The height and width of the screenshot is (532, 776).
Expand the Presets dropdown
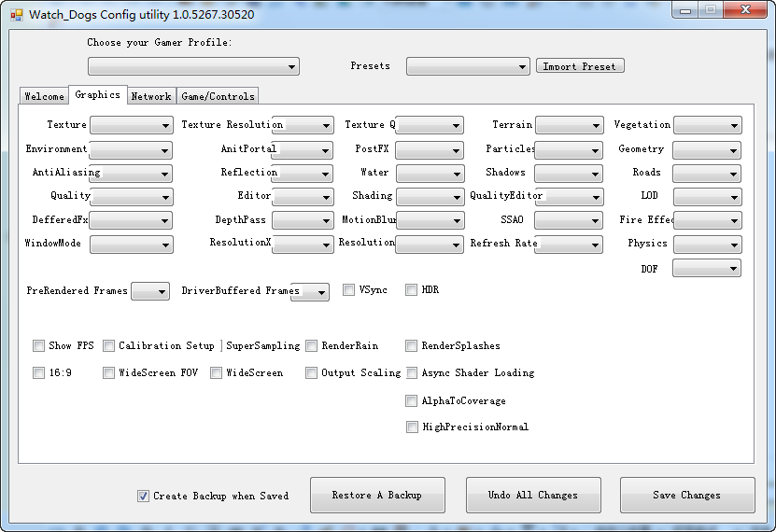468,66
